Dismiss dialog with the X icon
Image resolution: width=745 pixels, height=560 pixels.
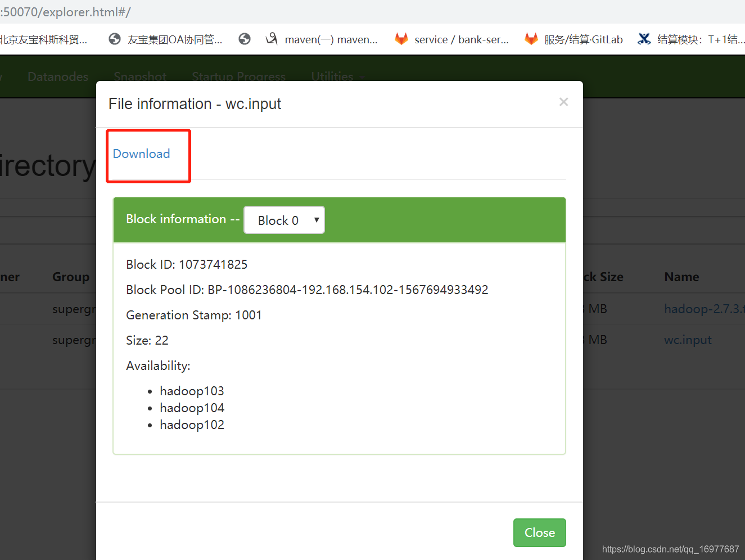563,102
